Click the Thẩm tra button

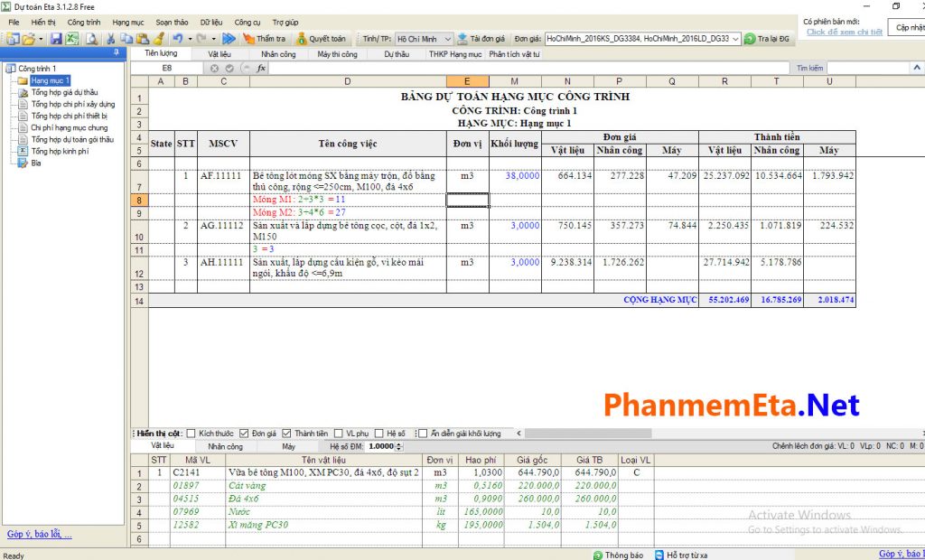[264, 39]
